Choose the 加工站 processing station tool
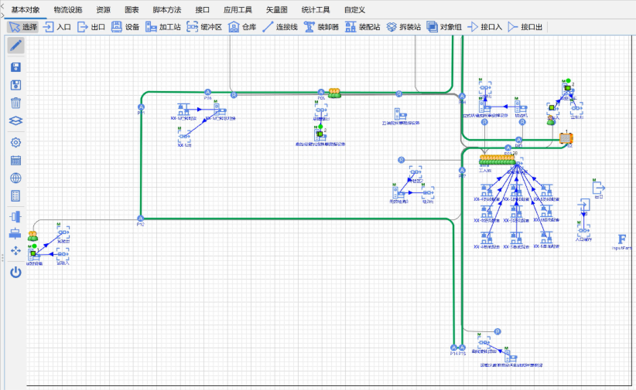Viewport: 636px width, 390px height. (163, 27)
